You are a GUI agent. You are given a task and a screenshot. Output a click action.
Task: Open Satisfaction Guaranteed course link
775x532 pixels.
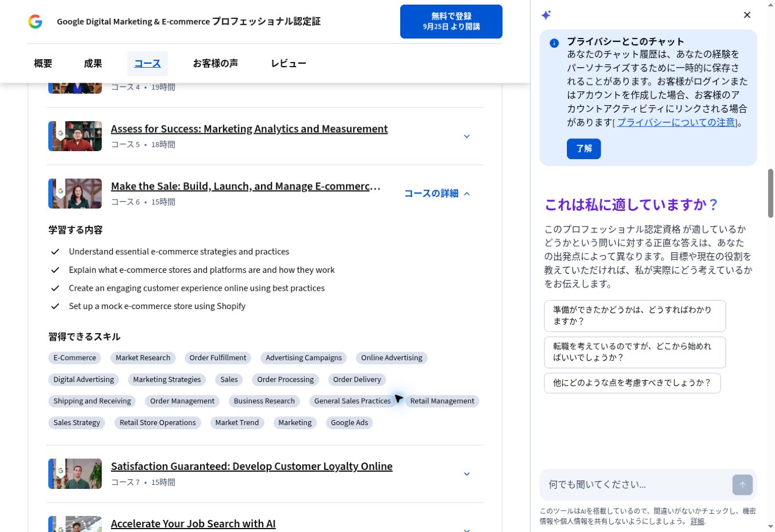pos(252,467)
